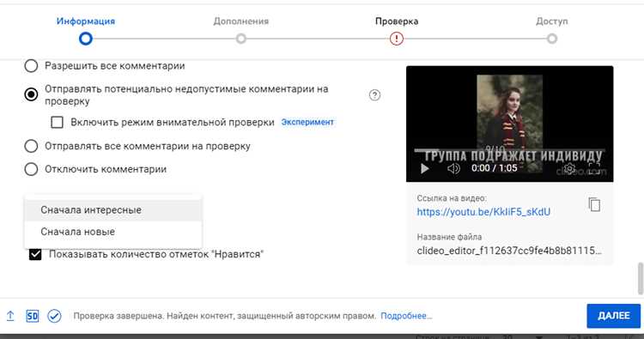This screenshot has width=644, height=339.
Task: Open video player settings gear
Action: click(x=569, y=168)
